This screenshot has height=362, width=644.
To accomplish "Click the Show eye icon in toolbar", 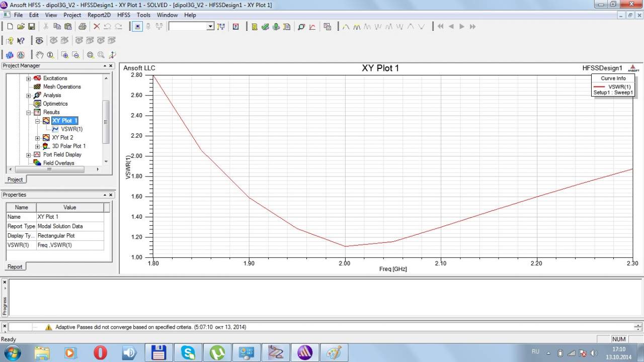I will [x=39, y=41].
